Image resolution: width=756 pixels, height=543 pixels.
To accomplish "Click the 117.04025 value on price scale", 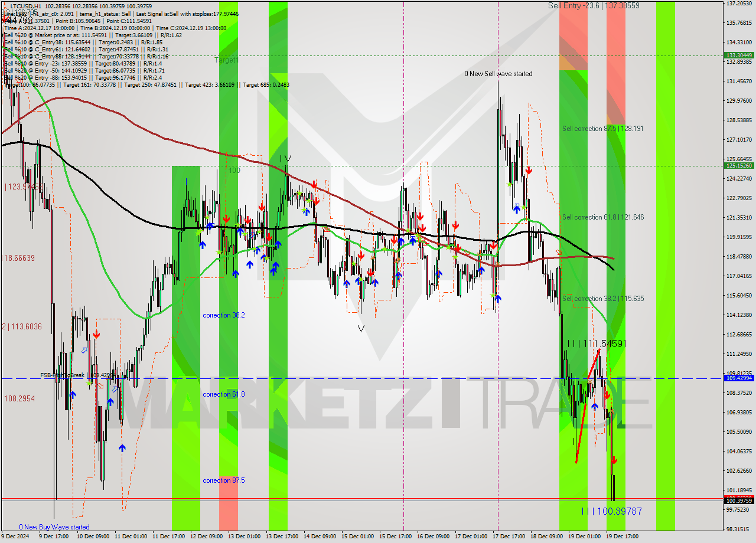I will (739, 276).
